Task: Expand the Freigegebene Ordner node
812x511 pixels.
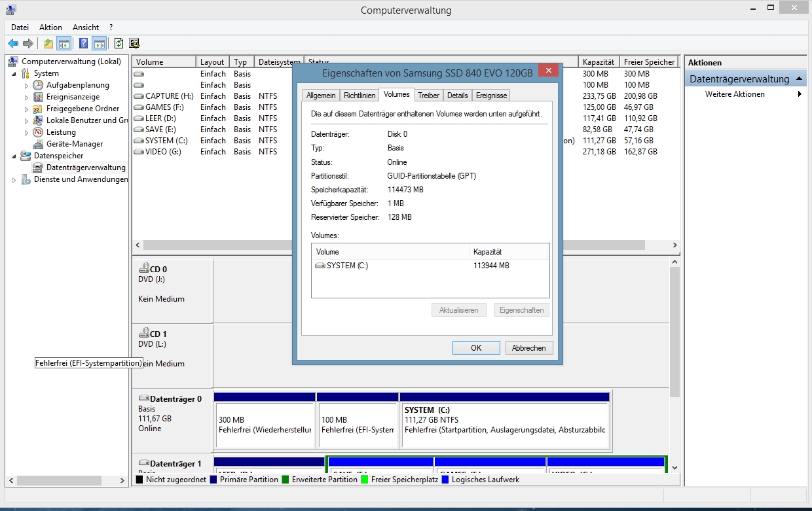Action: tap(27, 109)
